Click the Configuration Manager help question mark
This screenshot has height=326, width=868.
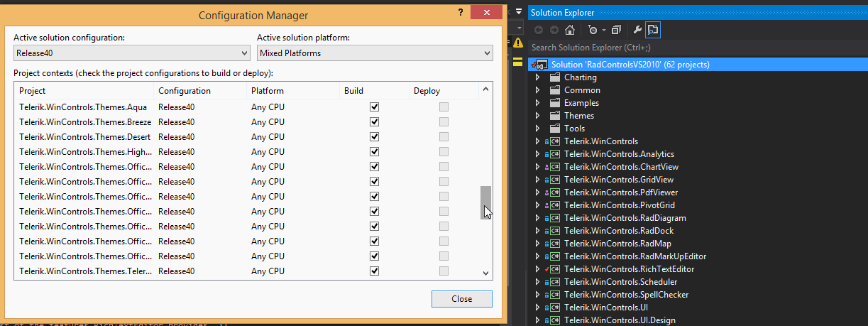[461, 13]
